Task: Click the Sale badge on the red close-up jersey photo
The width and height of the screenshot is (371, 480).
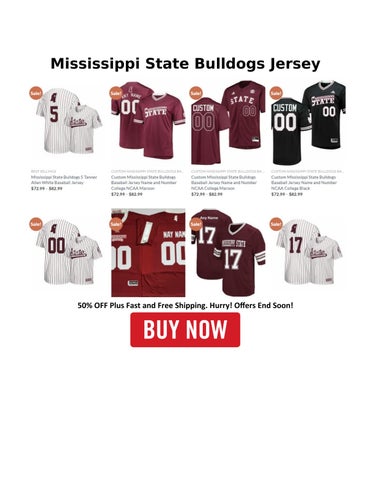Action: coord(116,224)
